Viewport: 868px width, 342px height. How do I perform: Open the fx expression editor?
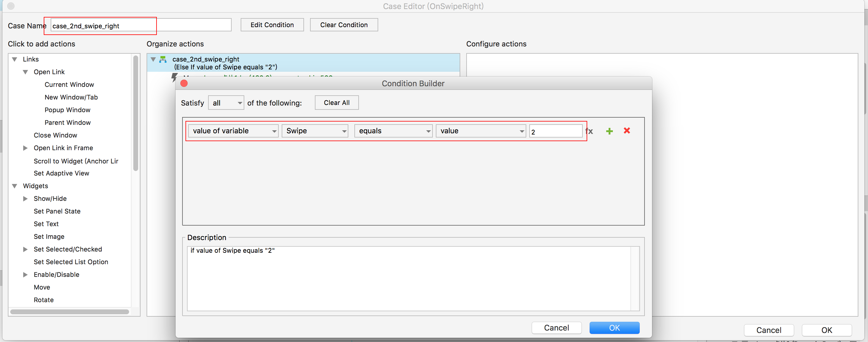(x=589, y=131)
